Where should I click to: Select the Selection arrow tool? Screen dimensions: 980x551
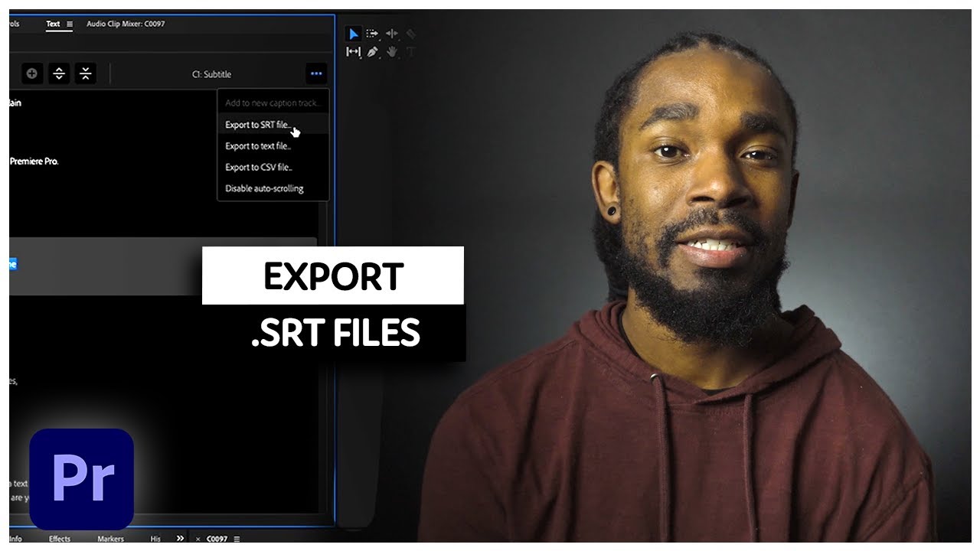pyautogui.click(x=354, y=34)
